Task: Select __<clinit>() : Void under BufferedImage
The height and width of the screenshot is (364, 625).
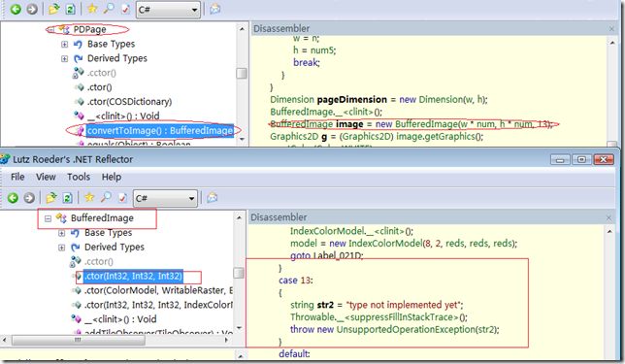Action: [x=120, y=319]
